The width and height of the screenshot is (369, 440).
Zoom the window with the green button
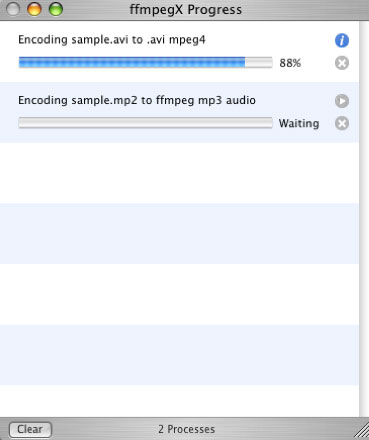coord(56,9)
